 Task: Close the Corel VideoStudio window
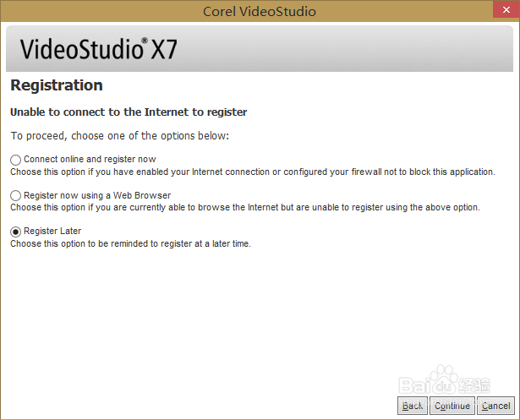[504, 10]
